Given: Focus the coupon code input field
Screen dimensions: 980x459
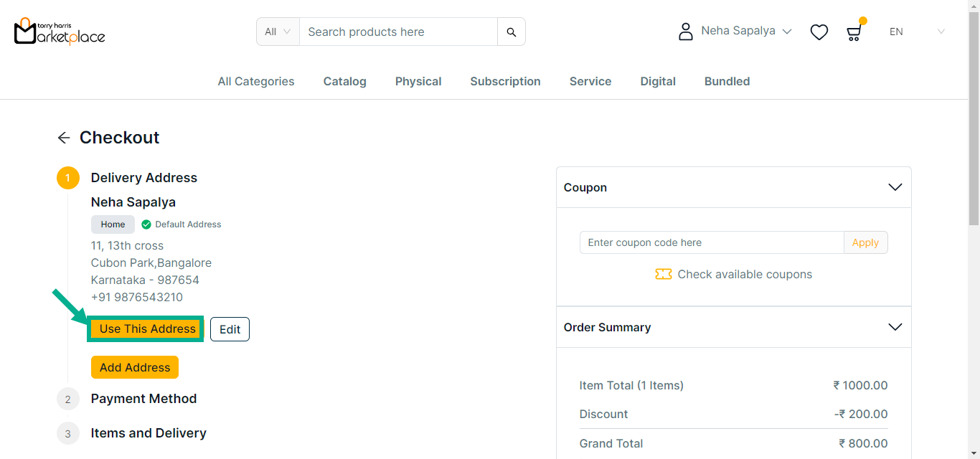Looking at the screenshot, I should pyautogui.click(x=710, y=242).
